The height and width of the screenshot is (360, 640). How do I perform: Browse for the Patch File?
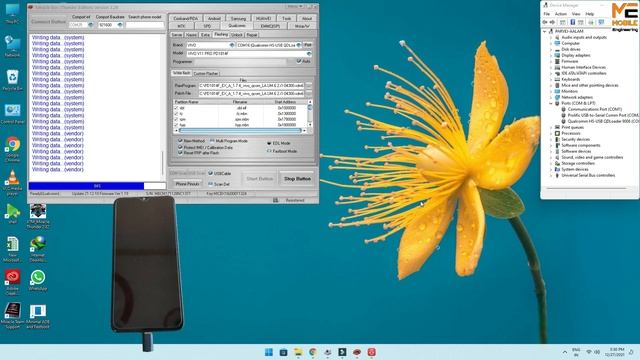pyautogui.click(x=309, y=93)
